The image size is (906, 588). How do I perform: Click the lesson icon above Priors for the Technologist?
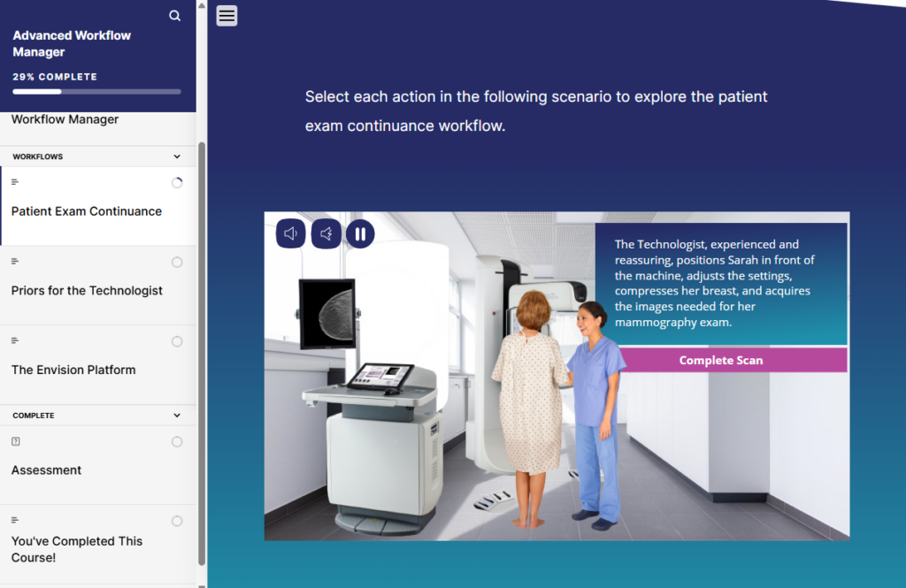(15, 261)
